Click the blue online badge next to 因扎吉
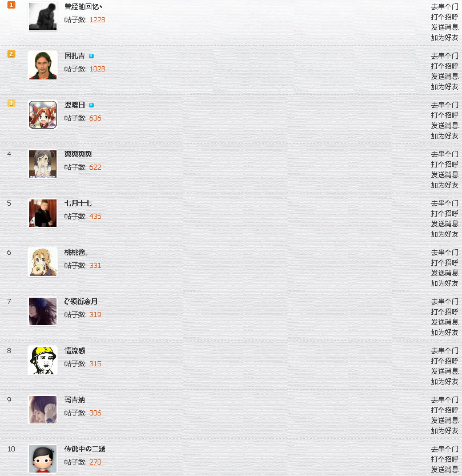The height and width of the screenshot is (476, 462). 91,56
